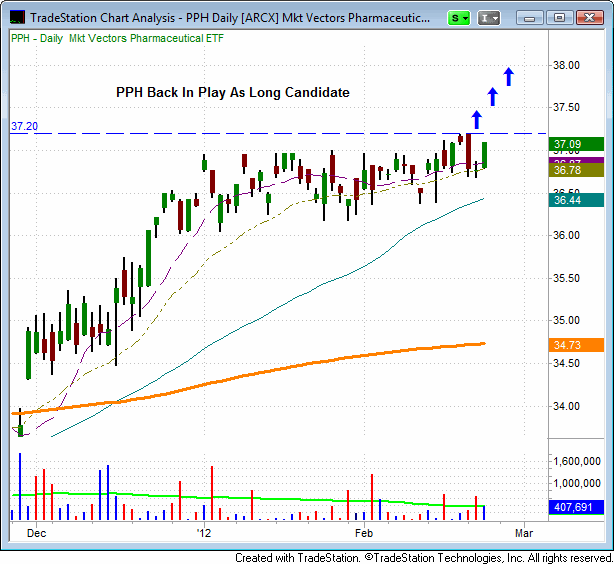Click the Mar date axis label
The height and width of the screenshot is (564, 614).
(524, 533)
